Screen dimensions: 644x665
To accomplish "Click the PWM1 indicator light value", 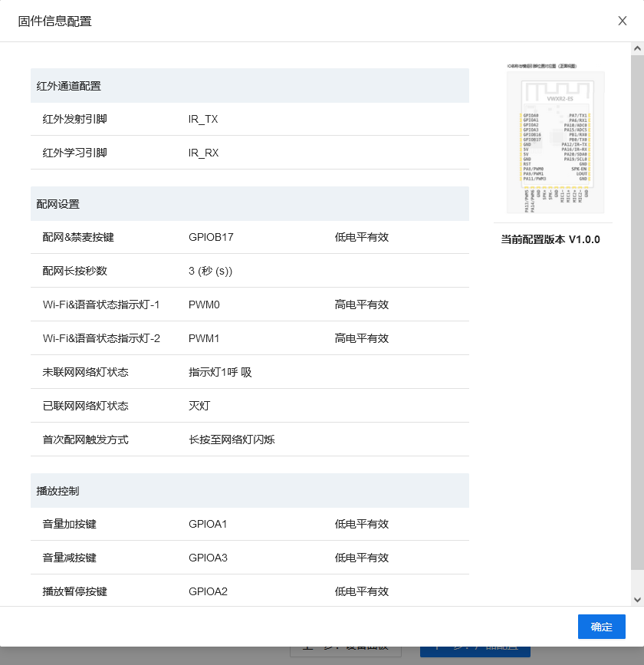I will (204, 339).
